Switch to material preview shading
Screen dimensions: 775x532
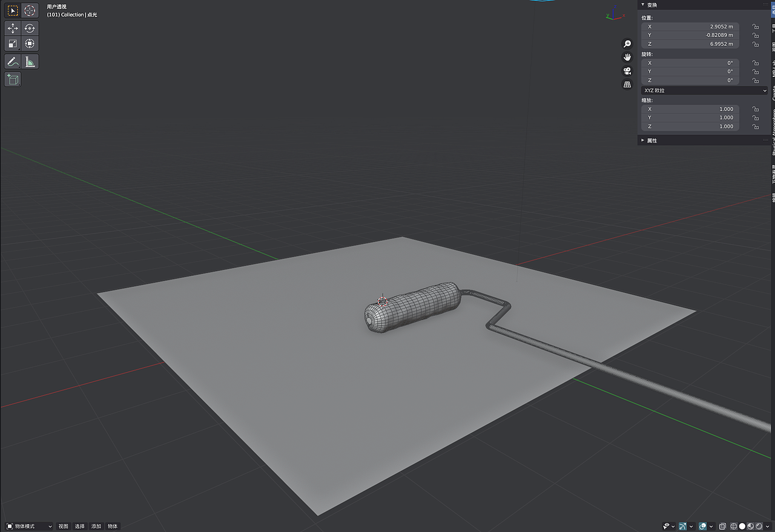coord(751,527)
